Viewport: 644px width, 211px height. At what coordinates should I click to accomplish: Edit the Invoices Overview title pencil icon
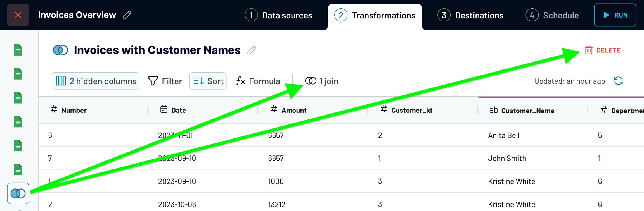pos(127,15)
